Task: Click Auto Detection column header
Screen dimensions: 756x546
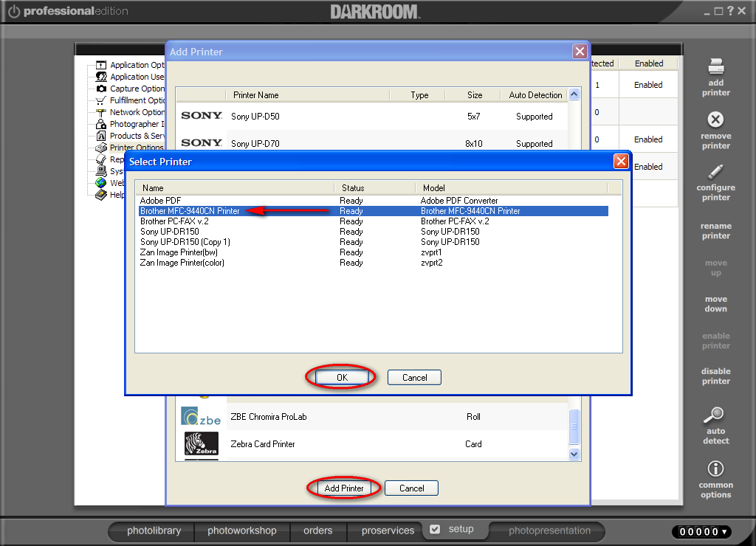Action: [535, 95]
